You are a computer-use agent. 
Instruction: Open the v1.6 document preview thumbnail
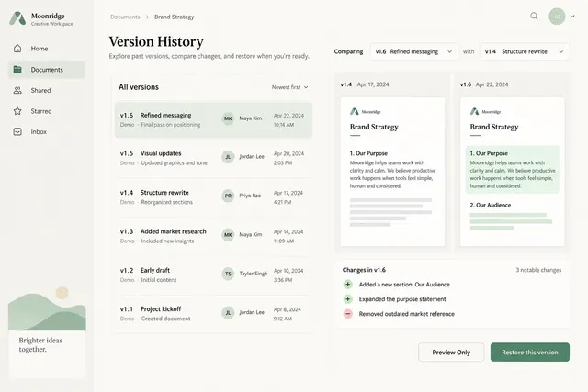(x=513, y=172)
